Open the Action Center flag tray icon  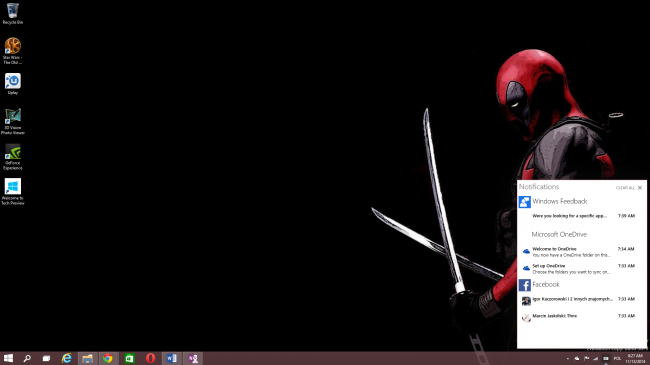click(x=586, y=358)
